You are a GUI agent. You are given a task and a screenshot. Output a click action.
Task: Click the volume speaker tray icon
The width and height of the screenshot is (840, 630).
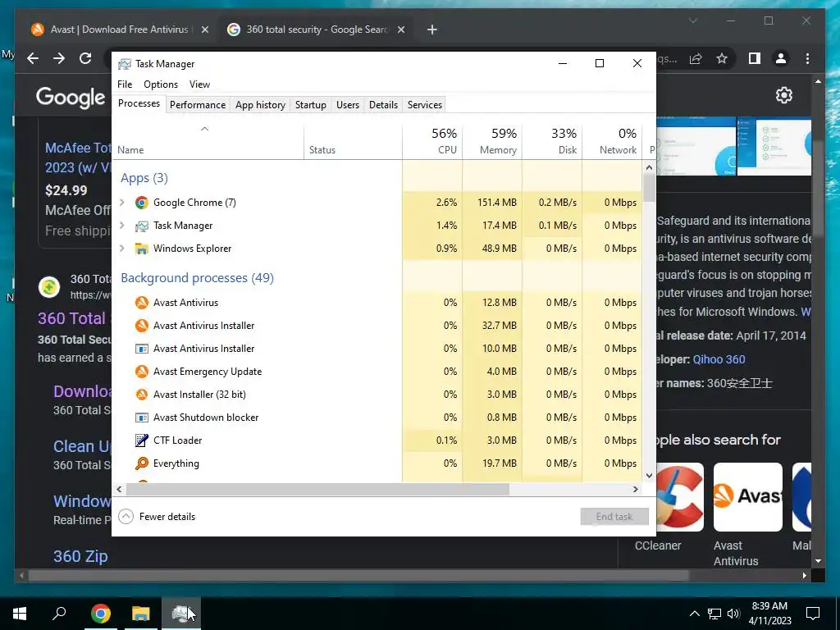733,614
